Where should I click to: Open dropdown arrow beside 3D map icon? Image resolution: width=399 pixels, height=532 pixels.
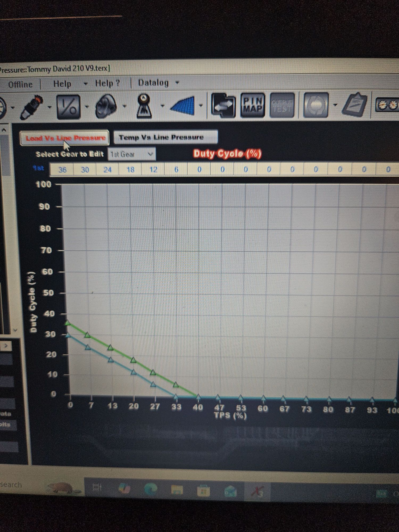pos(201,106)
